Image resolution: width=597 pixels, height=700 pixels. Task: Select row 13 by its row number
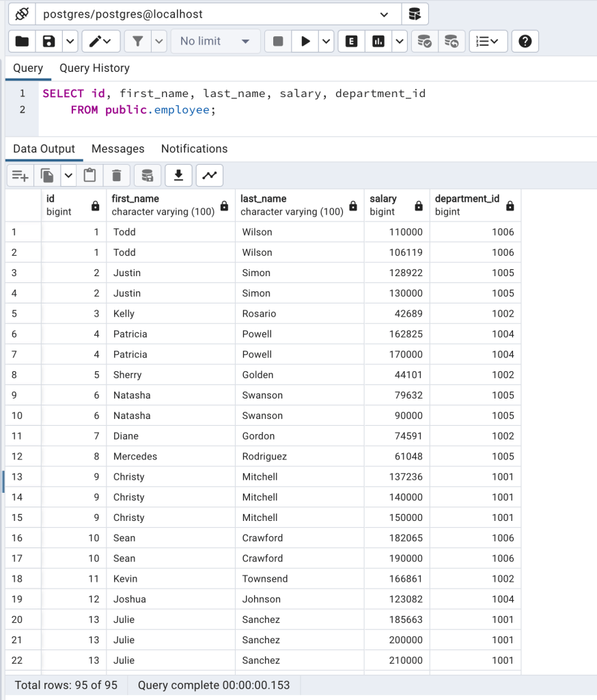pyautogui.click(x=18, y=476)
